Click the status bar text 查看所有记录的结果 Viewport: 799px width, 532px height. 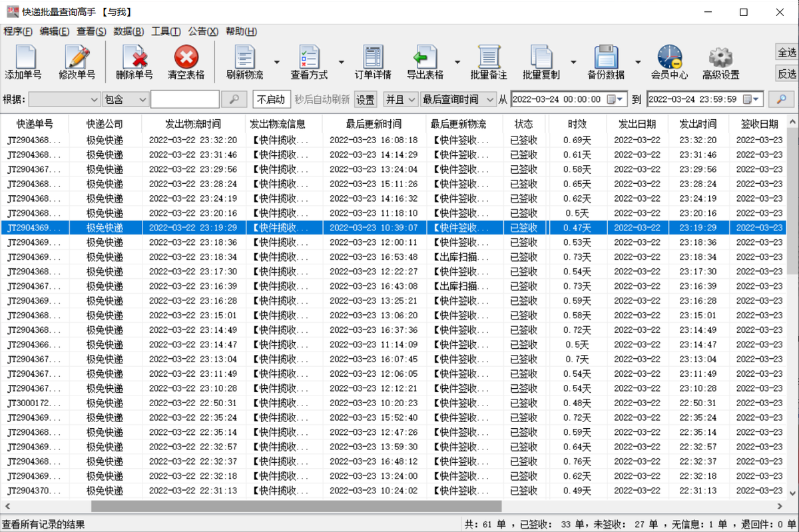coord(43,525)
